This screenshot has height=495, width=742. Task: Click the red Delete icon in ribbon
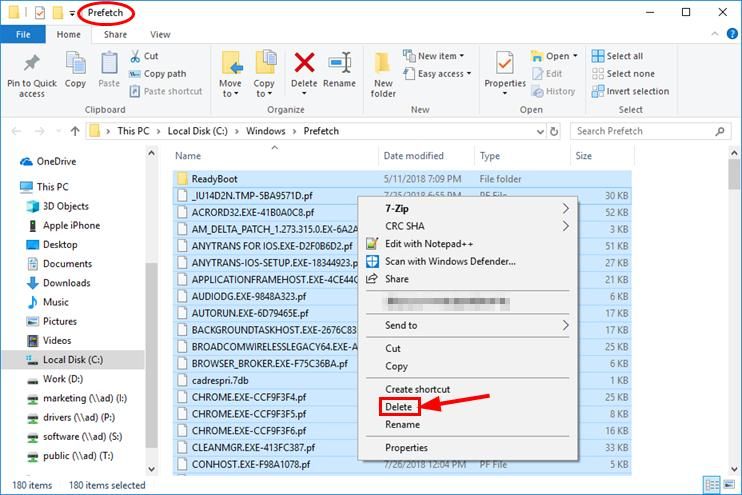pos(304,64)
